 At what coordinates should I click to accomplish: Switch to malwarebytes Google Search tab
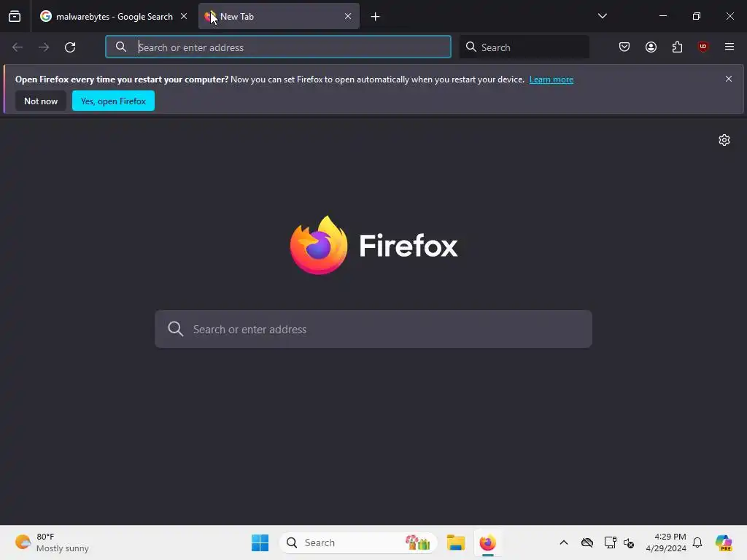114,17
